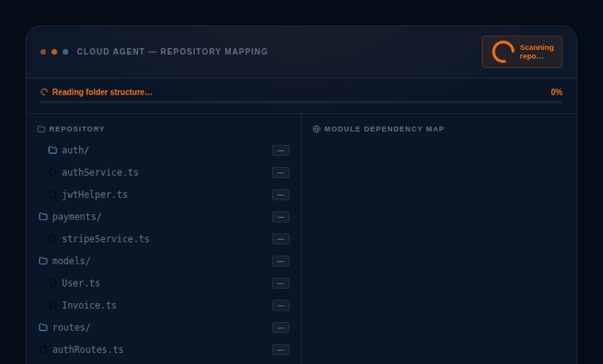603x364 pixels.
Task: Click the Module Dependency Map heading
Action: click(384, 129)
